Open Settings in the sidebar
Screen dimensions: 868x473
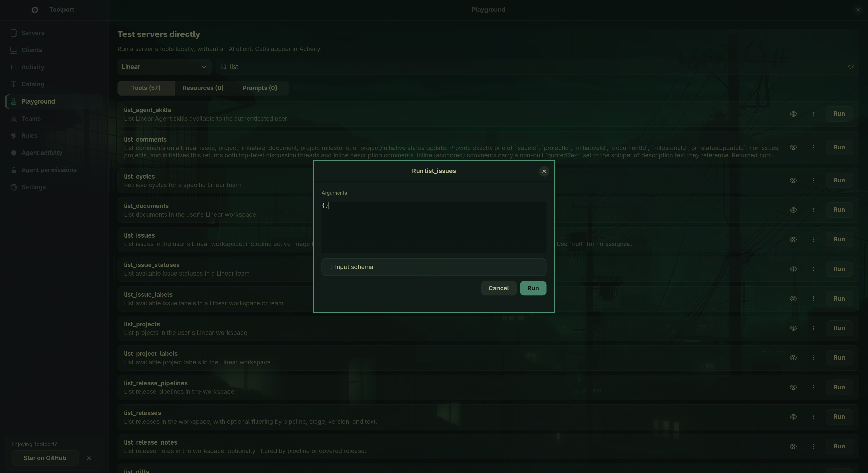coord(54,187)
